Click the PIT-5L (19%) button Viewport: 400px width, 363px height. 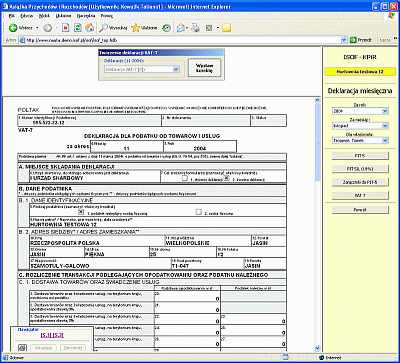[360, 169]
